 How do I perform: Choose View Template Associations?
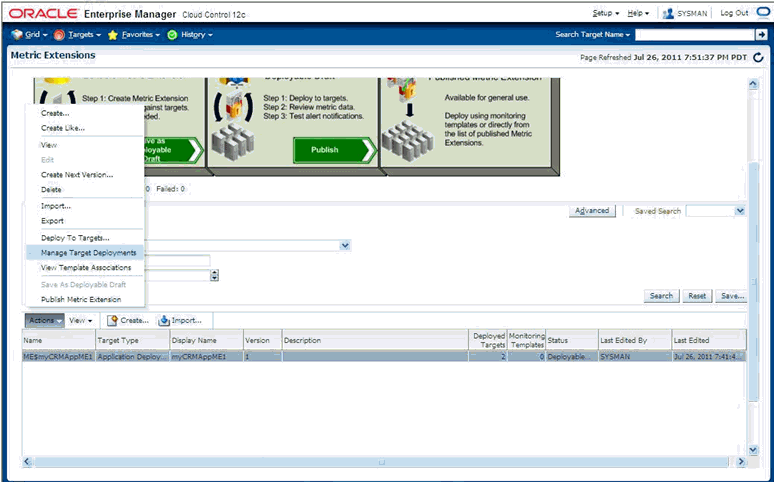[x=85, y=267]
